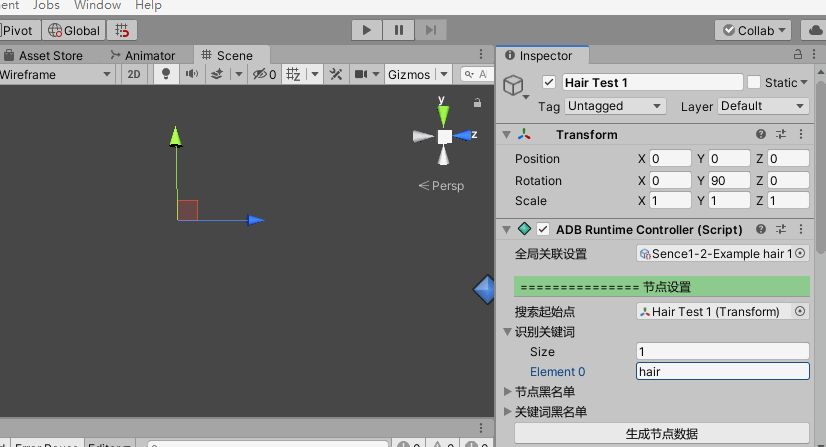Open the Window menu
This screenshot has width=826, height=447.
point(97,5)
